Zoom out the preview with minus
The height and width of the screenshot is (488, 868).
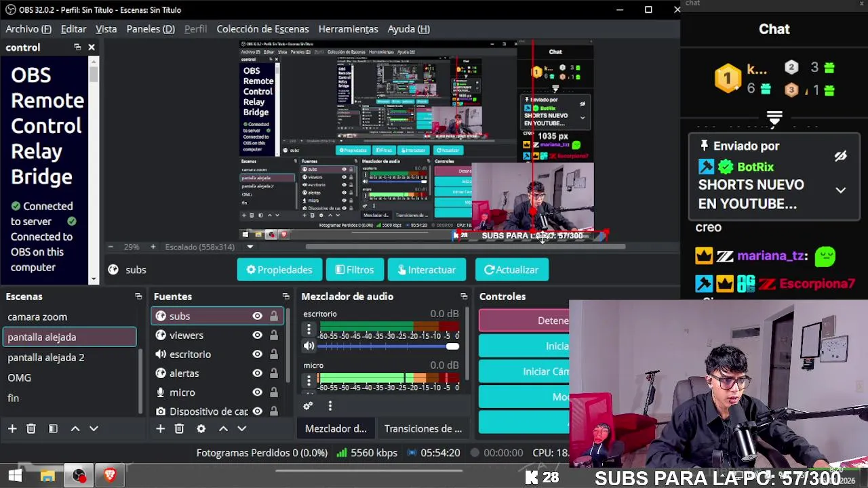click(111, 247)
